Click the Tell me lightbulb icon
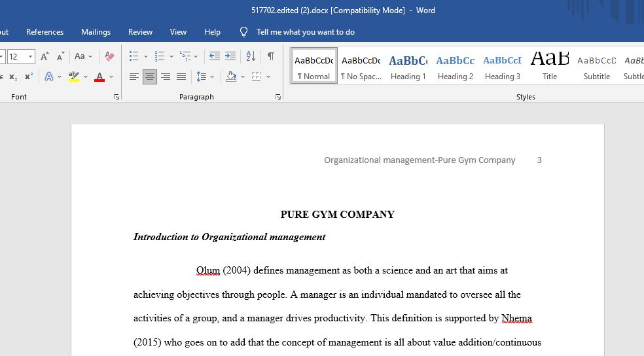This screenshot has height=356, width=644. tap(243, 32)
